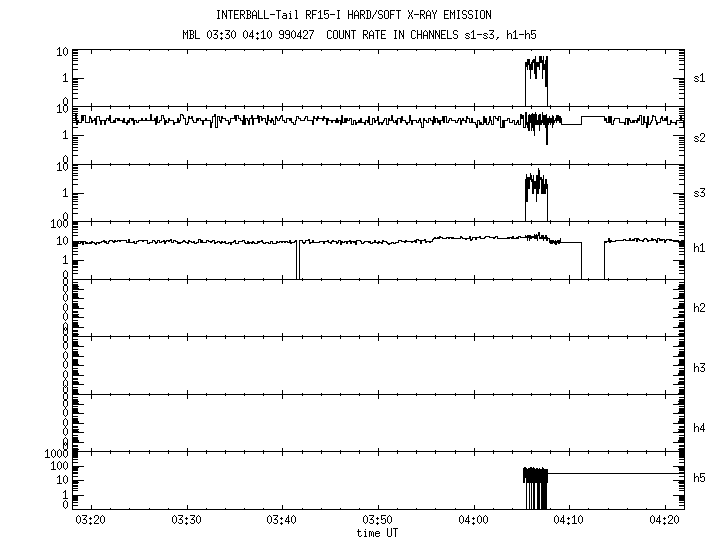Select the s3 channel label
Screen dimensions: 720x550
(x=700, y=193)
